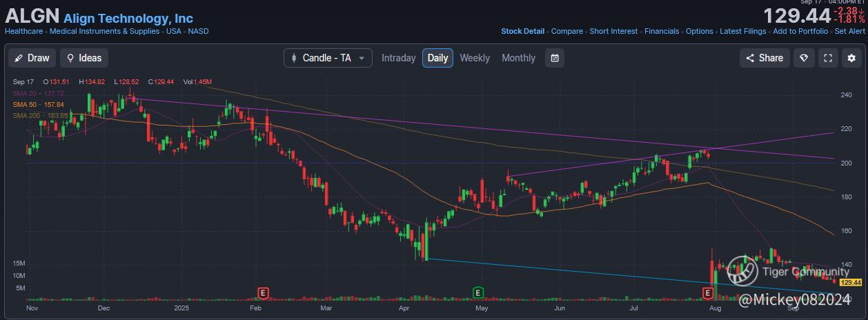Click the H 134.82 high value

tap(92, 82)
